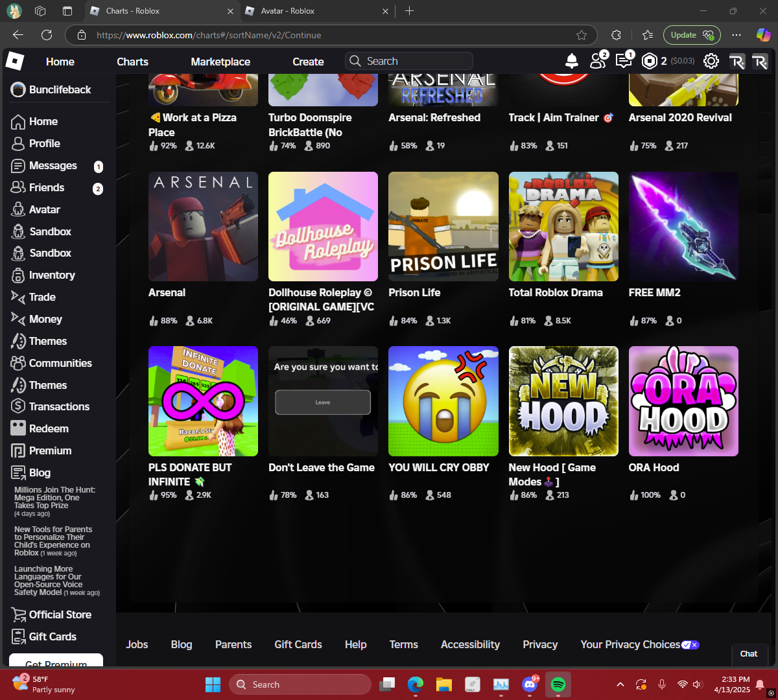This screenshot has width=778, height=700.
Task: Open the FREE MM2 game thumbnail
Action: pos(683,226)
